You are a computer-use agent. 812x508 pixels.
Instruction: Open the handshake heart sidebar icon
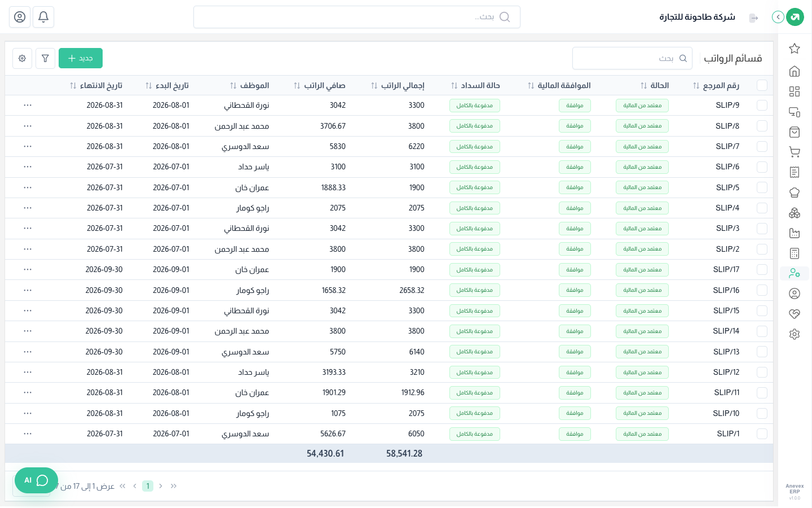click(795, 314)
